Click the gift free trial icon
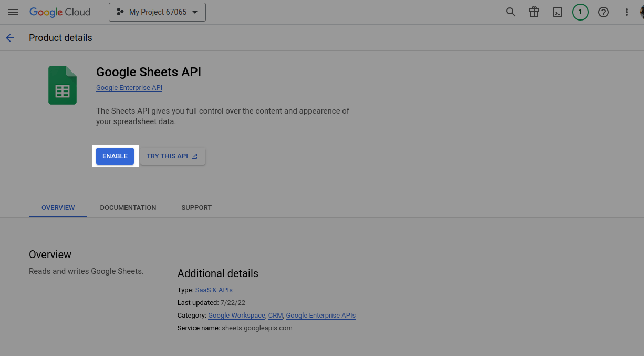This screenshot has height=356, width=644. (534, 12)
